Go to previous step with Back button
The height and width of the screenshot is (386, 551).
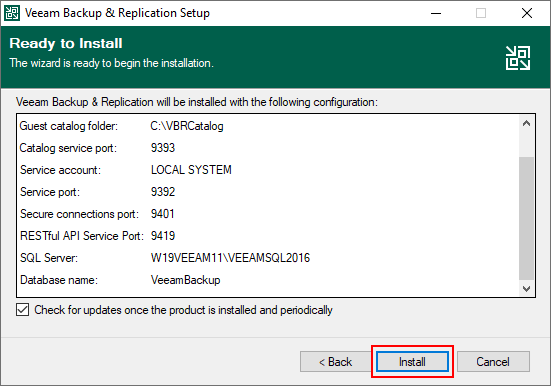point(336,361)
